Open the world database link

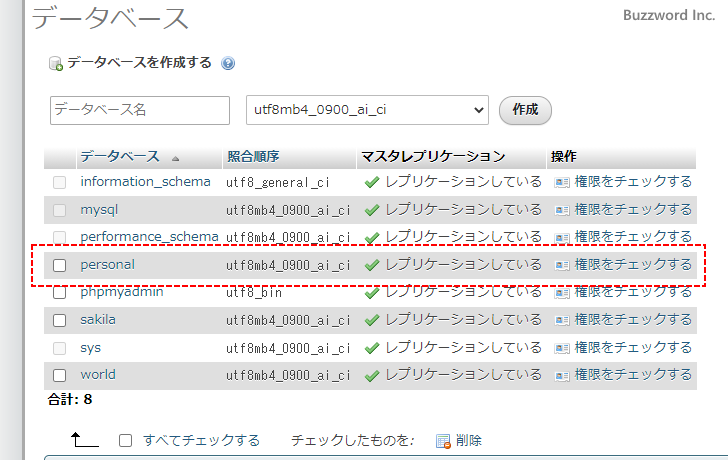pyautogui.click(x=98, y=375)
